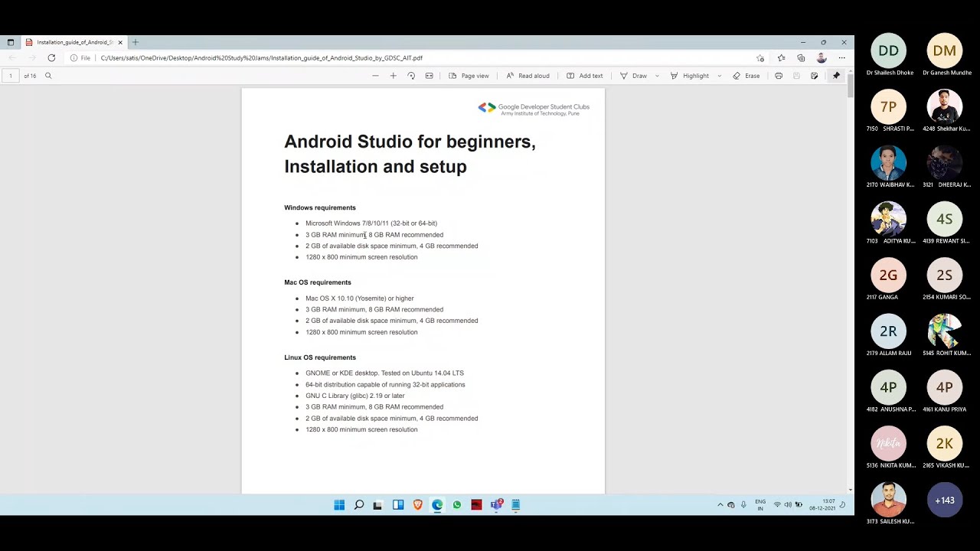Open the Favorites list

click(781, 58)
